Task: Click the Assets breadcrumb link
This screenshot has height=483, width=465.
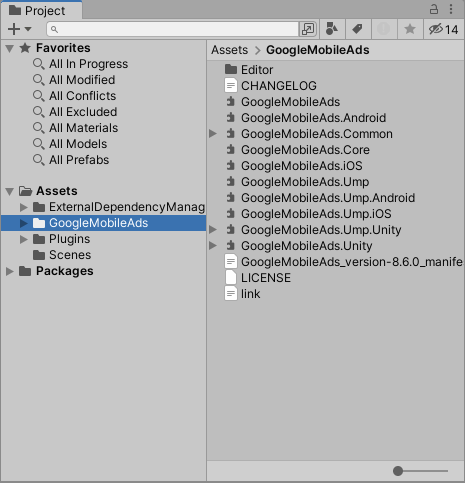Action: pyautogui.click(x=229, y=50)
